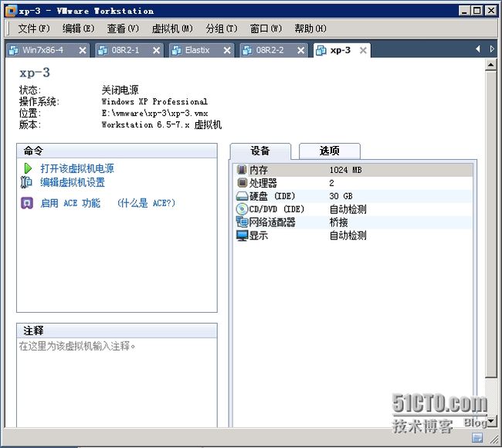
Task: Click the 08R2-1 tab's VM icon
Action: click(102, 50)
